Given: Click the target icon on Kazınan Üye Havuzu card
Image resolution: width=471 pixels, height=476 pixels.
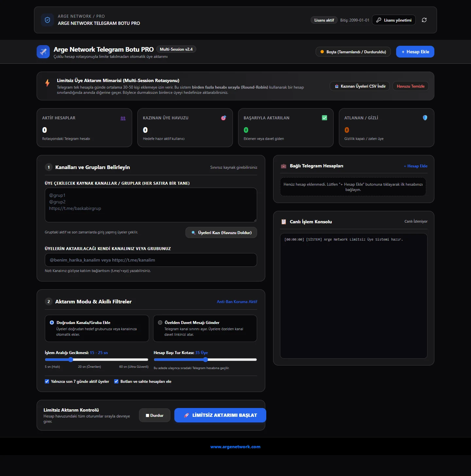Looking at the screenshot, I should pyautogui.click(x=224, y=118).
